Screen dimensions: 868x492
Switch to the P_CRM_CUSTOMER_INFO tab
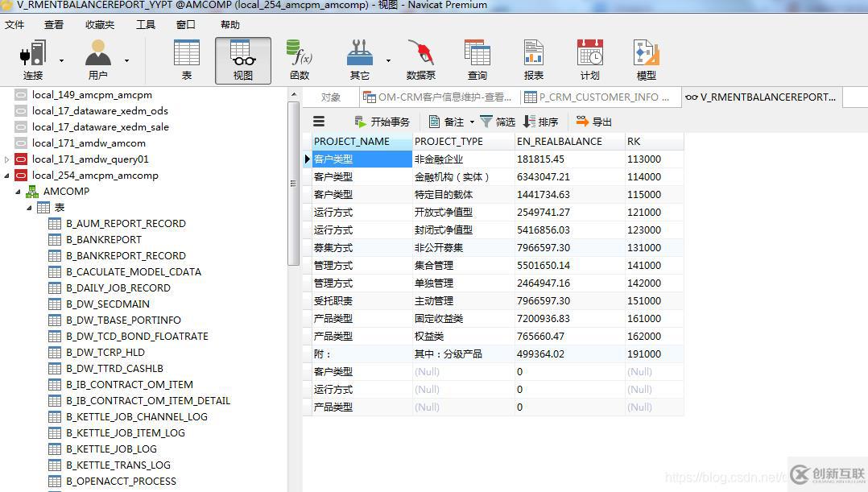click(x=600, y=97)
